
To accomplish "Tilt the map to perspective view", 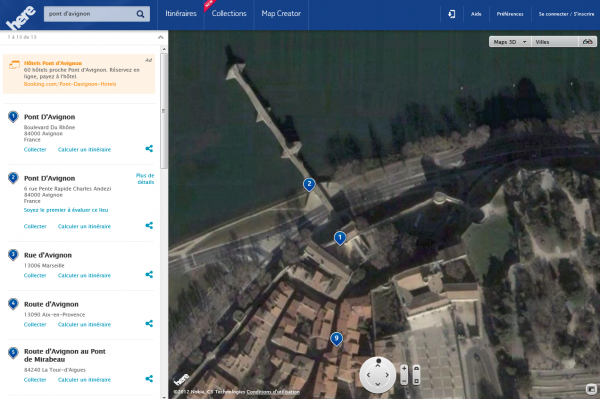I will click(x=416, y=368).
